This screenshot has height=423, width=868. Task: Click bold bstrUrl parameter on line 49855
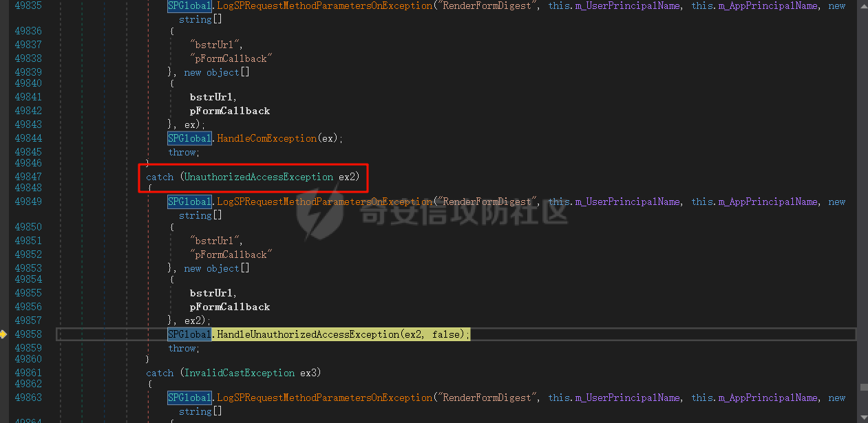pos(212,293)
